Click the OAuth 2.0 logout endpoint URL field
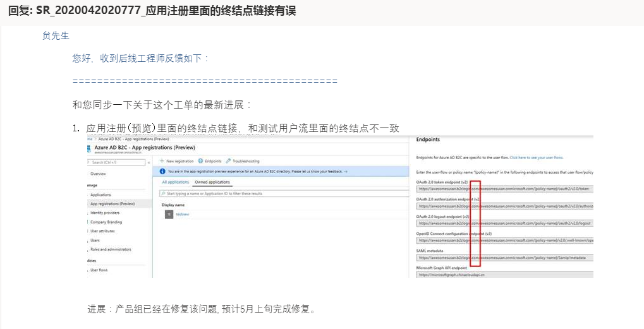Screen dimensions: 644x329 pyautogui.click(x=505, y=224)
